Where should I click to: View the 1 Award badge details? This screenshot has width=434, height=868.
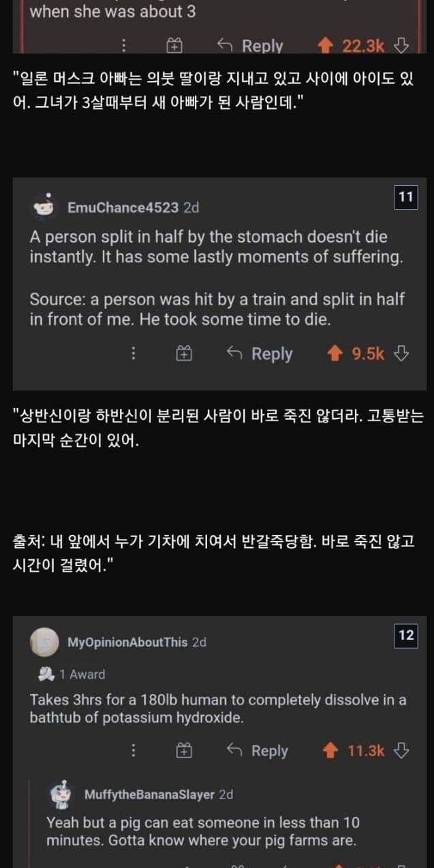(73, 674)
